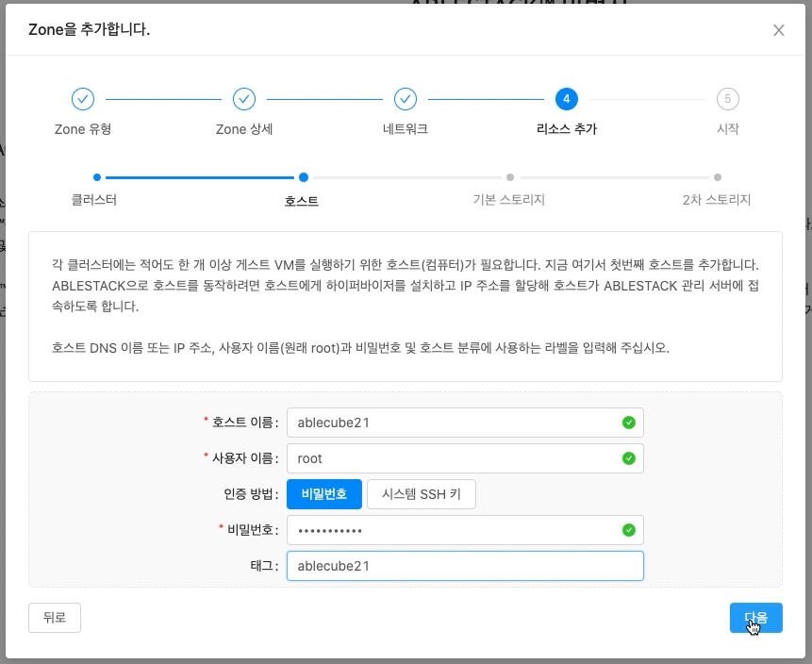This screenshot has height=664, width=812.
Task: Click the Zone 상세 step checkmark icon
Action: (243, 99)
